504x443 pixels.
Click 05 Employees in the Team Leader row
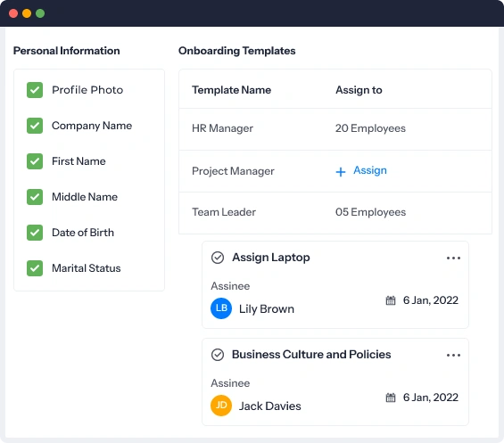(370, 212)
